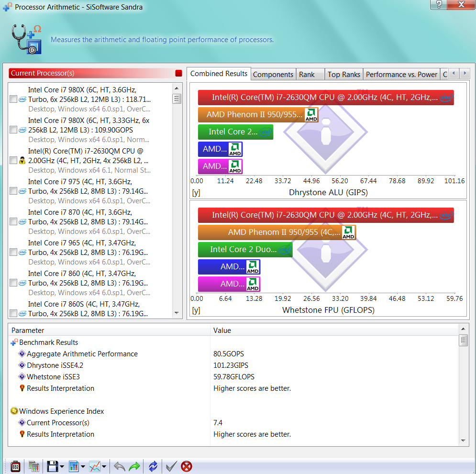Click the bar chart options icon
This screenshot has height=474, width=476.
click(74, 466)
